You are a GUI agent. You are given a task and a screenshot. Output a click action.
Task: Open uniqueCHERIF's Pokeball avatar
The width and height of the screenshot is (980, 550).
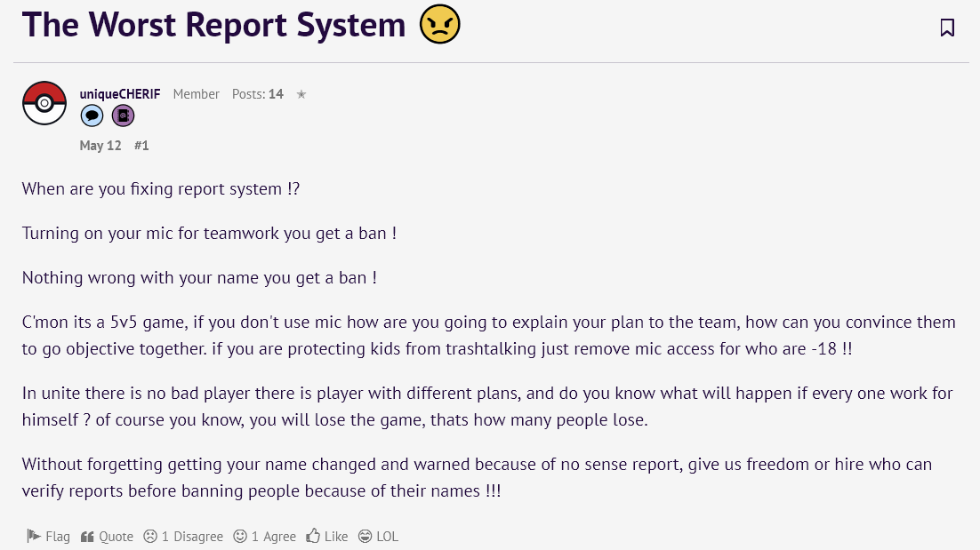(x=44, y=103)
